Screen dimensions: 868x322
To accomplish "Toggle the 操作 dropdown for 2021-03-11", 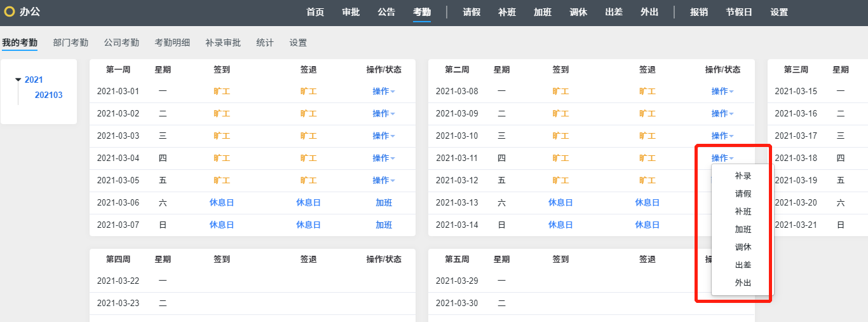I will pos(722,158).
